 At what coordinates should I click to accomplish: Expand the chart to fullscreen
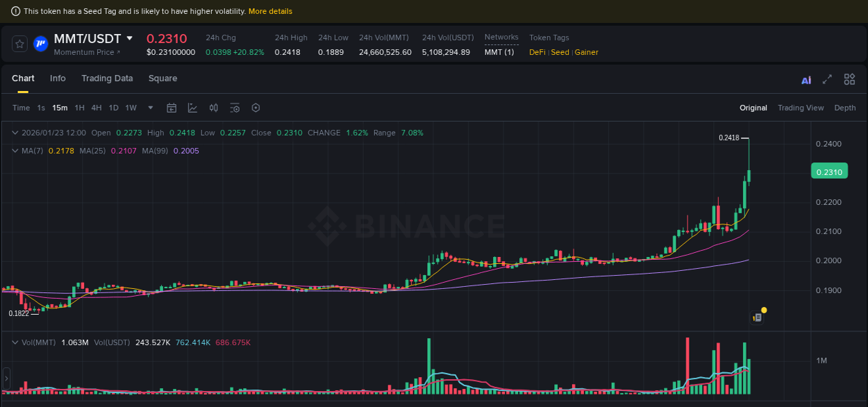[827, 80]
